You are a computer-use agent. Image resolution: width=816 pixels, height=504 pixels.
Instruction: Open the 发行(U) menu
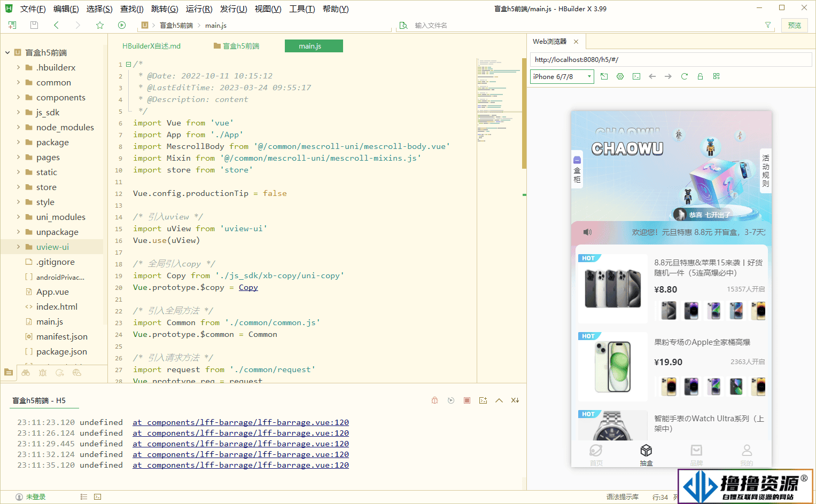click(x=234, y=9)
